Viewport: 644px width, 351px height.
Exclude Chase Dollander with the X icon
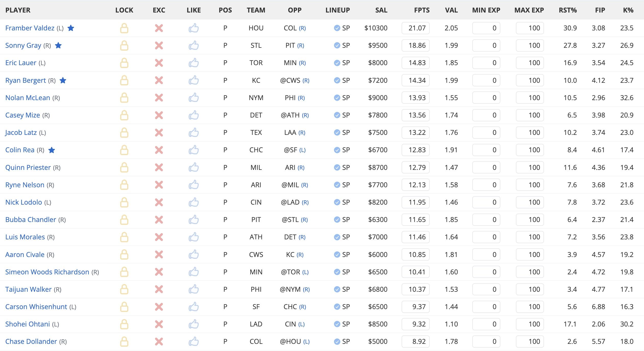pos(159,342)
